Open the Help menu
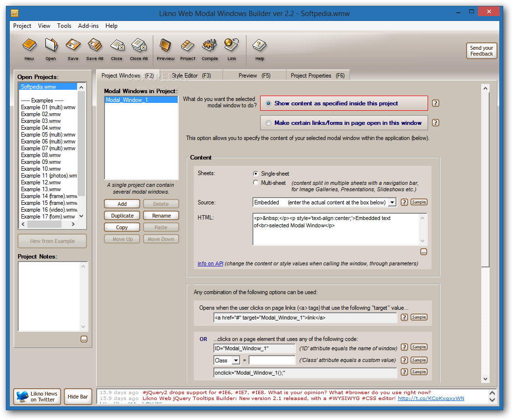This screenshot has height=420, width=513. click(x=111, y=26)
